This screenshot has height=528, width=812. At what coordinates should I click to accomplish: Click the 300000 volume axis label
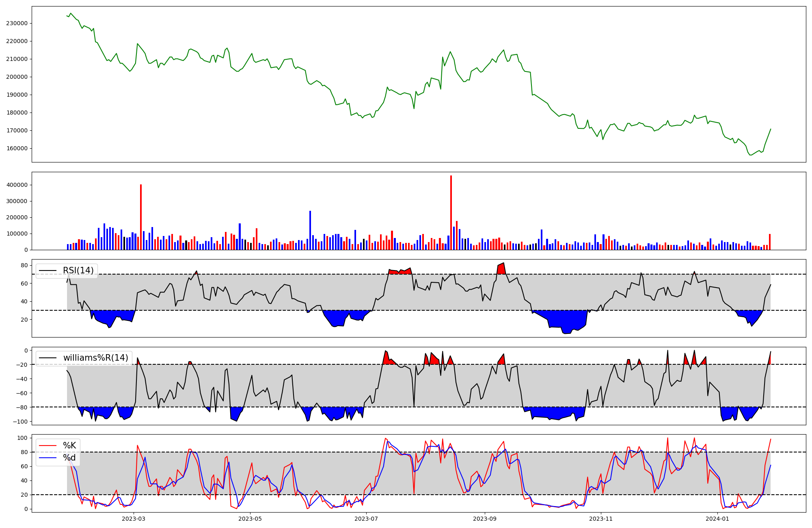point(17,201)
